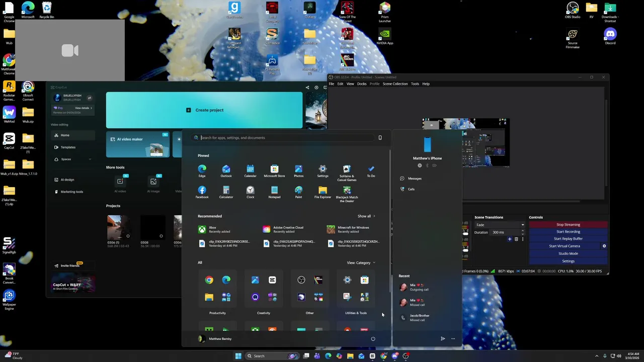Open Edge from pinned Start apps

(x=202, y=171)
